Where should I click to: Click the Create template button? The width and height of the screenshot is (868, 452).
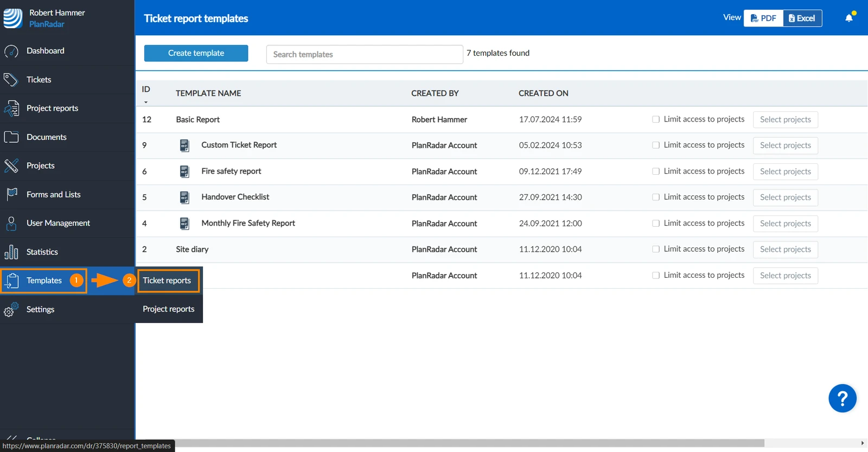point(196,53)
